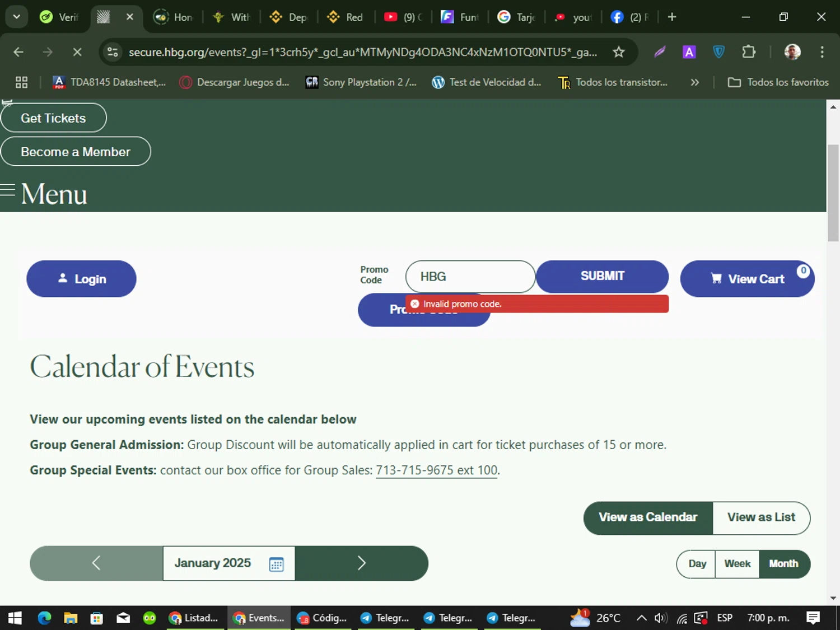Screen dimensions: 840x630
Task: Open File Explorer from taskbar
Action: point(71,618)
